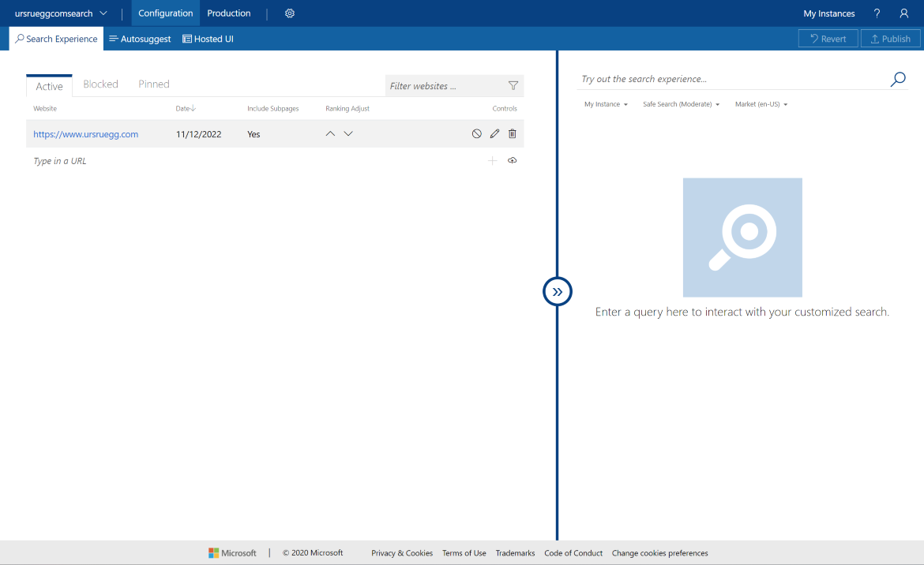Boost ranking with up arrow
The image size is (924, 565).
(331, 134)
